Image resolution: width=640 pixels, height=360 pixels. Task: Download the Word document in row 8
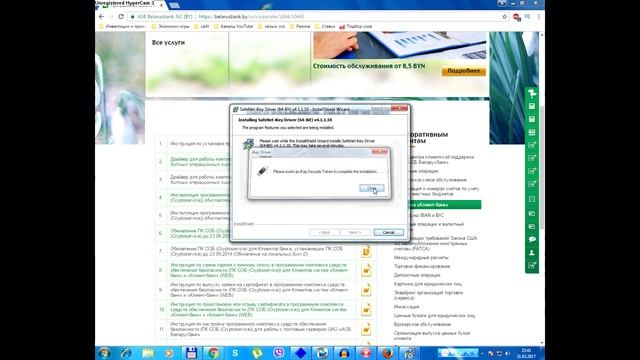point(366,270)
